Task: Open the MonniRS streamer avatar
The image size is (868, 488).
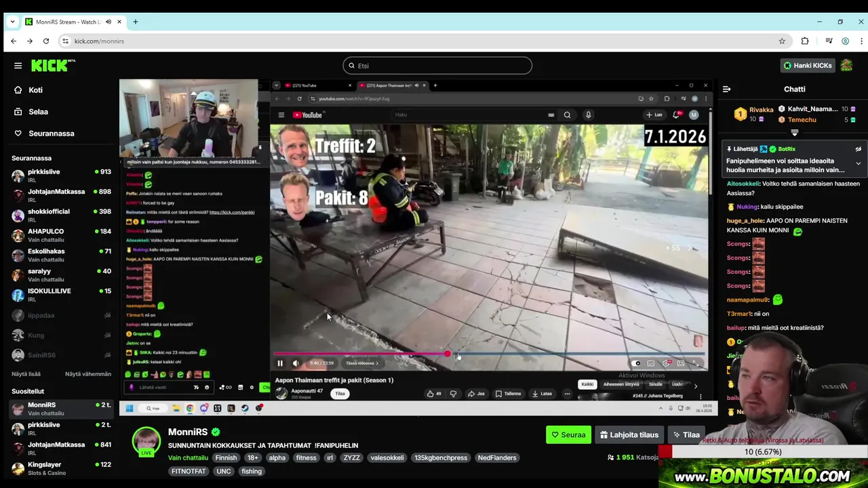Action: (x=146, y=442)
